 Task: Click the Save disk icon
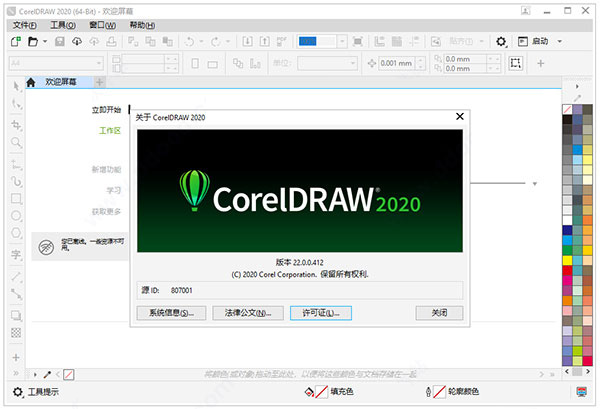pyautogui.click(x=60, y=41)
